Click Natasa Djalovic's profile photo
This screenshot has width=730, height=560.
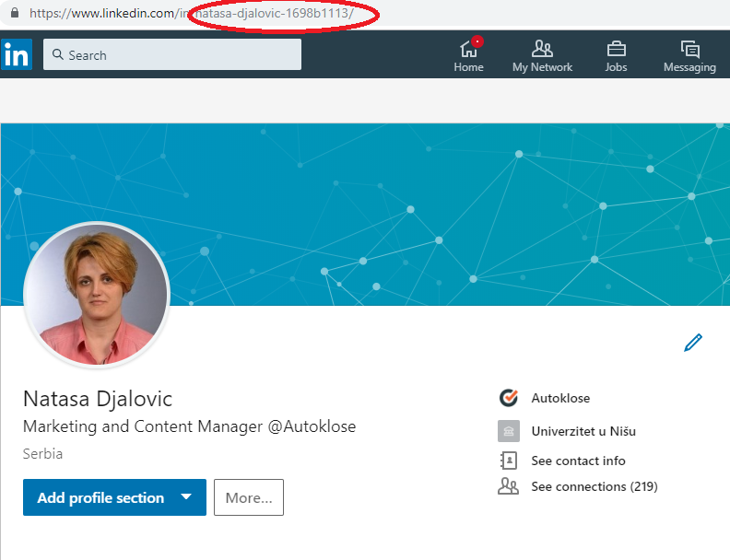click(97, 295)
